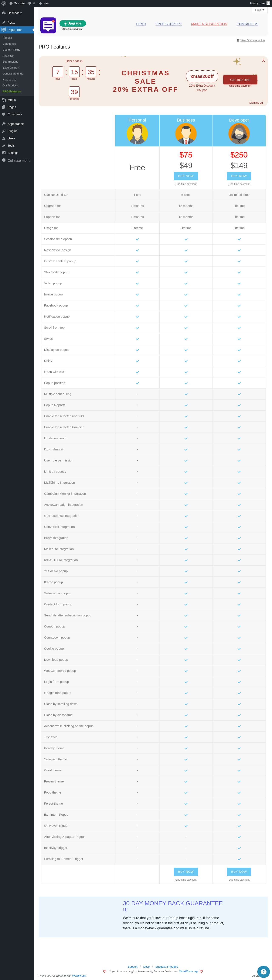
Task: Open the New content menu
Action: point(44,3)
